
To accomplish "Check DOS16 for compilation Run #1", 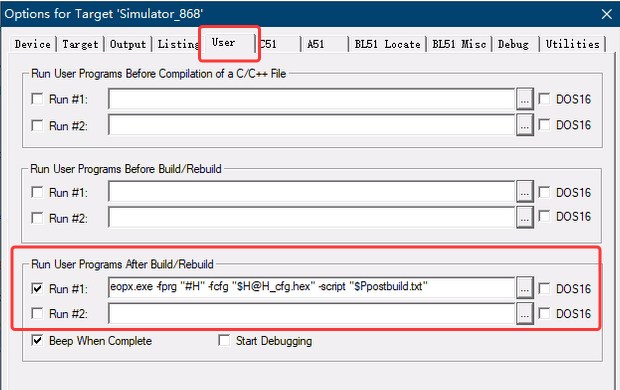I will tap(544, 98).
